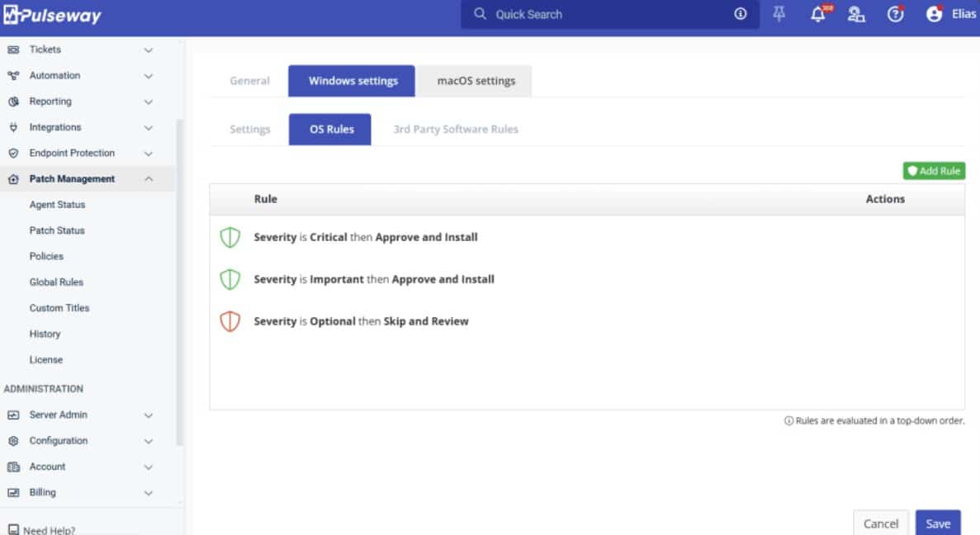The height and width of the screenshot is (535, 980).
Task: Click the Billing sidebar icon
Action: (x=13, y=493)
